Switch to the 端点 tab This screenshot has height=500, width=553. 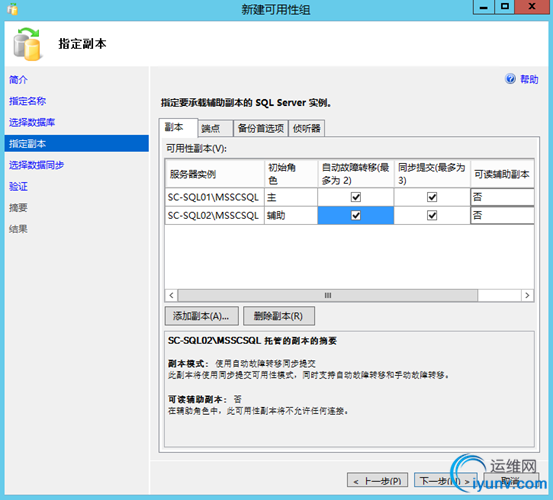pos(215,128)
